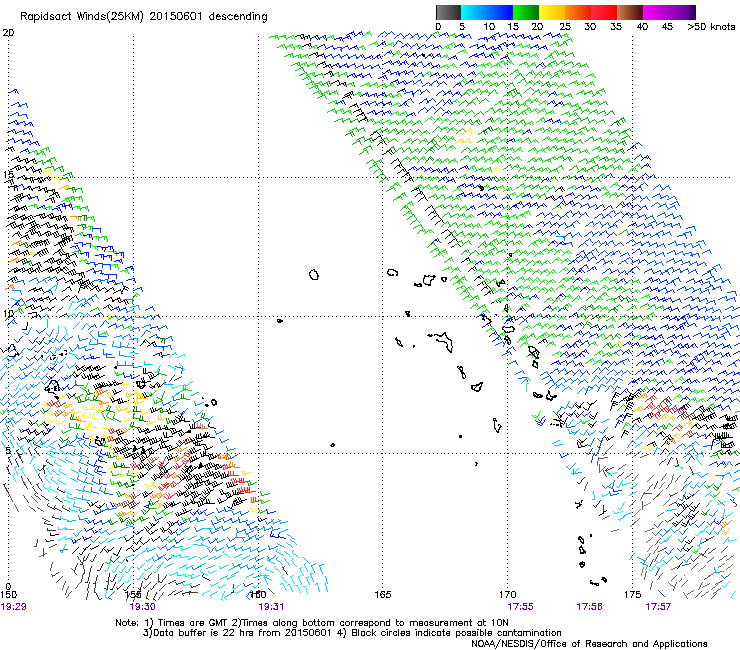Click the yellow 20-25 knots legend swatch
The image size is (740, 650).
(552, 12)
